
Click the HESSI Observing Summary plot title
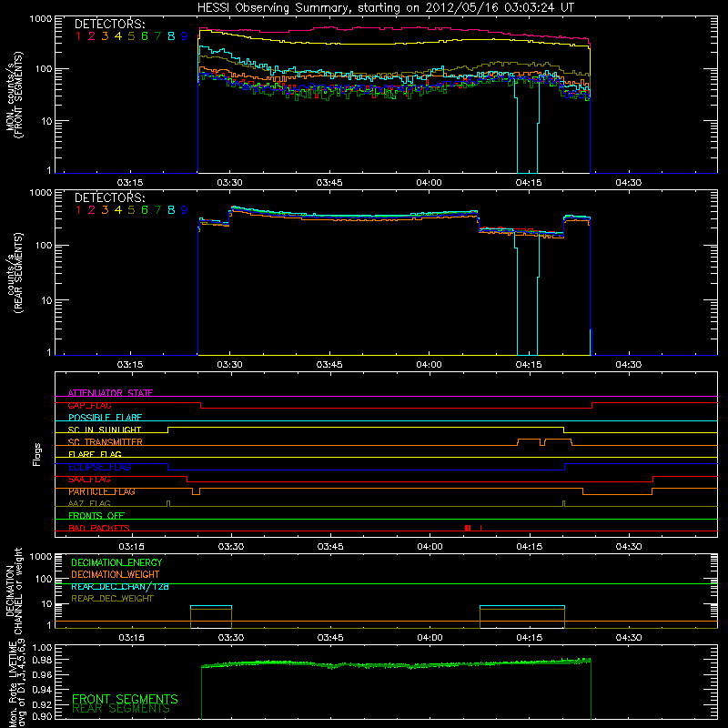tap(386, 8)
